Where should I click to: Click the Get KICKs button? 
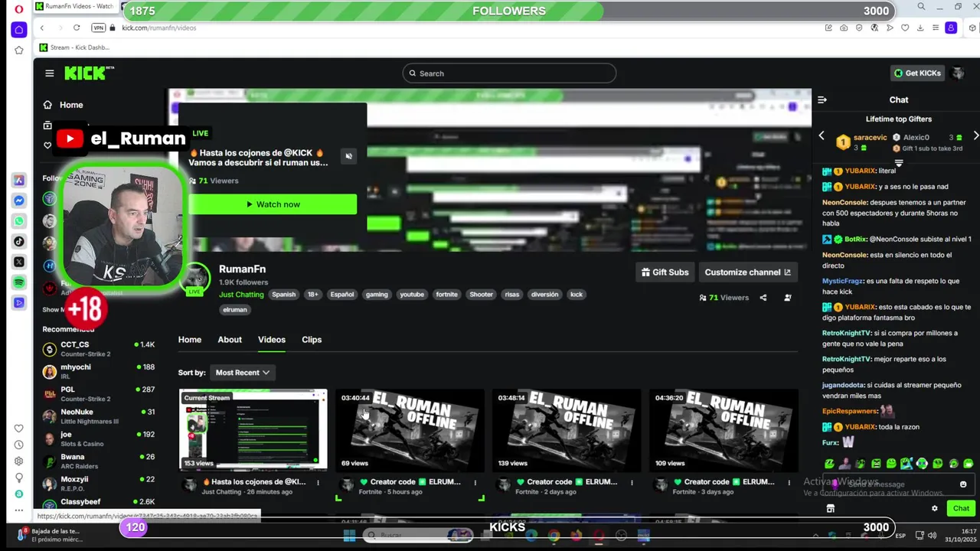pyautogui.click(x=917, y=73)
